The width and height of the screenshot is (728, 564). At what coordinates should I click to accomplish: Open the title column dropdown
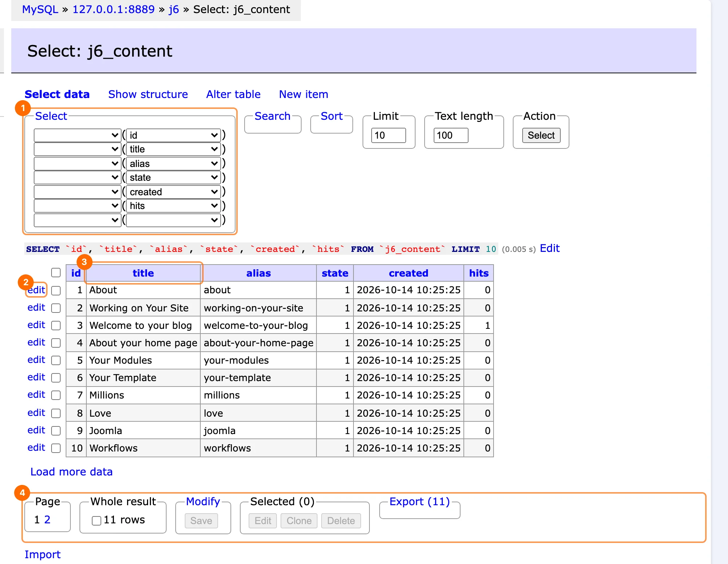tap(173, 149)
